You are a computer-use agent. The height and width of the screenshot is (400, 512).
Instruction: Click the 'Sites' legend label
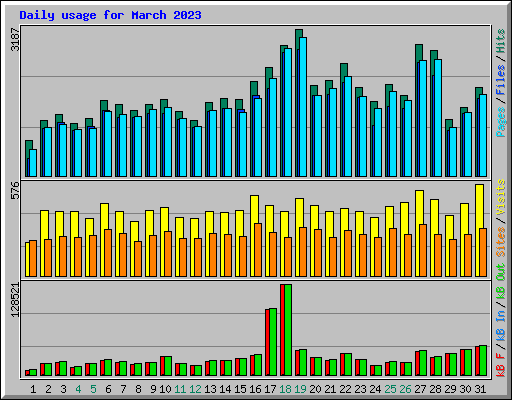point(501,242)
